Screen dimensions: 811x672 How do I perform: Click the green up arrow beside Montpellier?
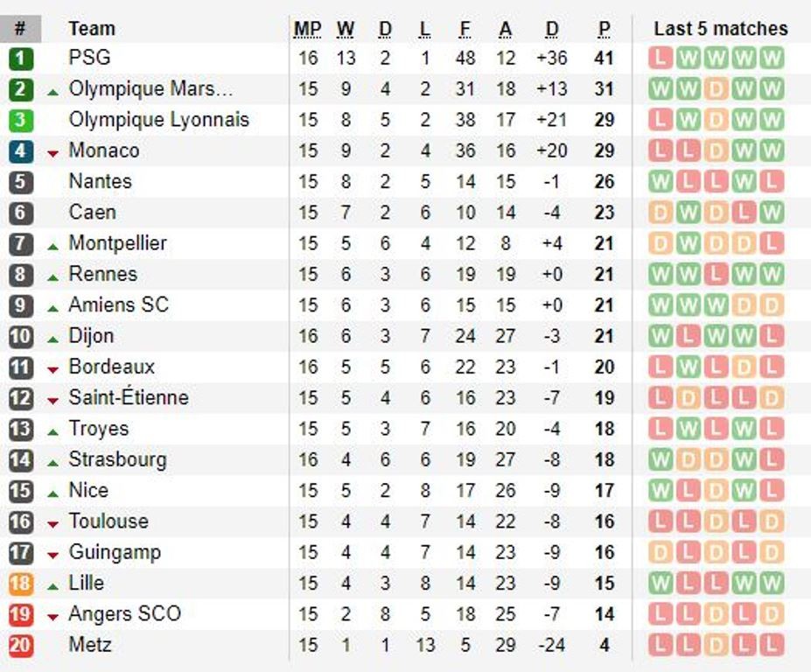pyautogui.click(x=52, y=245)
